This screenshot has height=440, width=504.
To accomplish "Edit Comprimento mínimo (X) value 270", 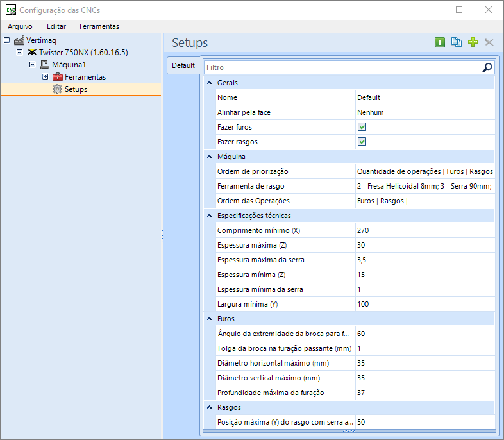I will [x=425, y=230].
